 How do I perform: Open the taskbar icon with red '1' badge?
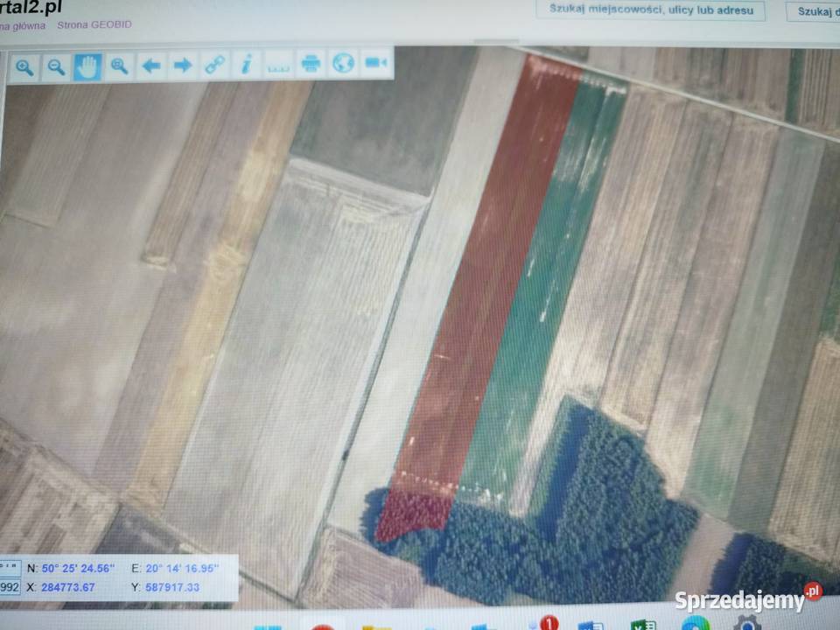[x=544, y=623]
